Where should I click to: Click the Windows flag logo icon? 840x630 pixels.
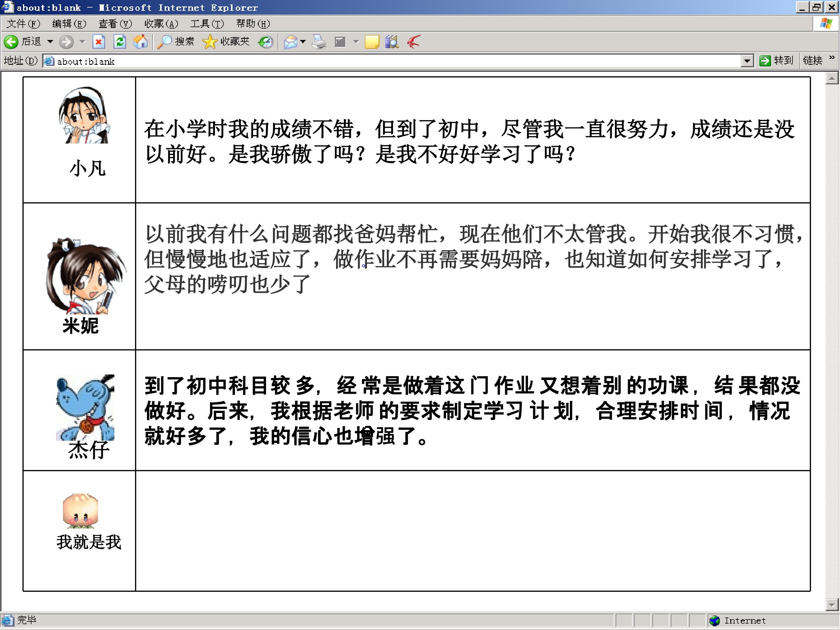click(x=826, y=24)
